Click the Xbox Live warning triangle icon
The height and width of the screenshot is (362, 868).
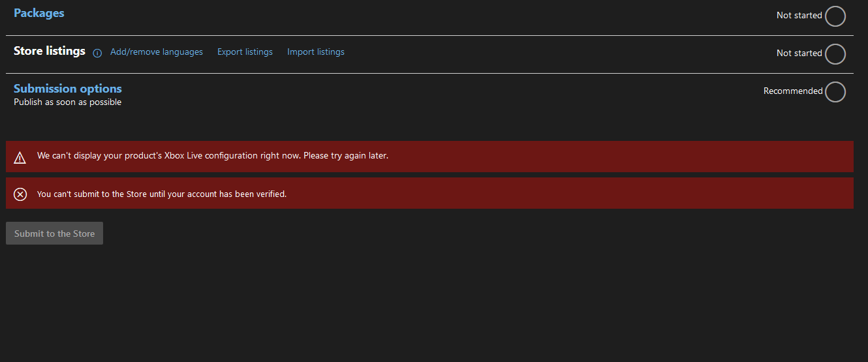pyautogui.click(x=20, y=157)
